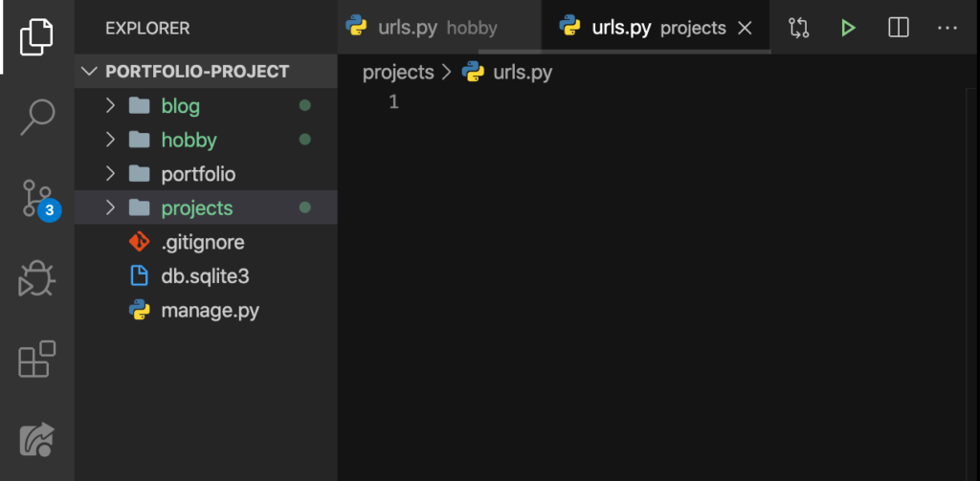The image size is (980, 481).
Task: Click urls.py in the breadcrumb path
Action: pyautogui.click(x=523, y=73)
